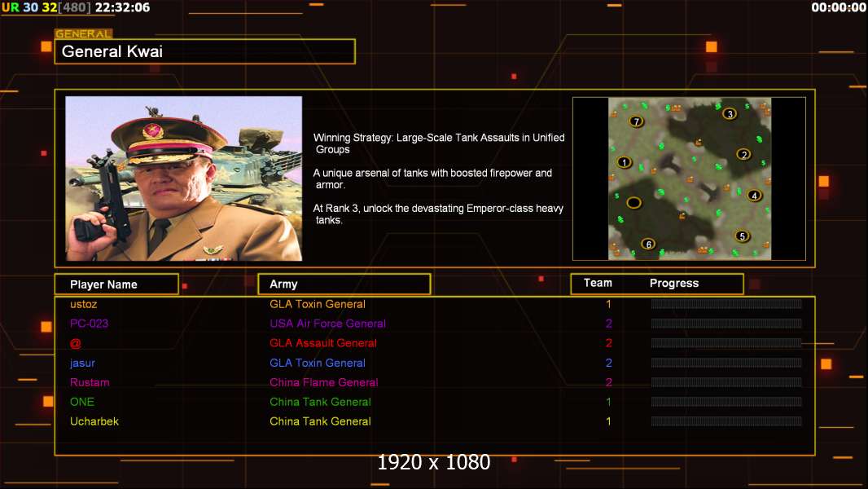868x489 pixels.
Task: Click the Winning Strategy description line
Action: pyautogui.click(x=439, y=143)
